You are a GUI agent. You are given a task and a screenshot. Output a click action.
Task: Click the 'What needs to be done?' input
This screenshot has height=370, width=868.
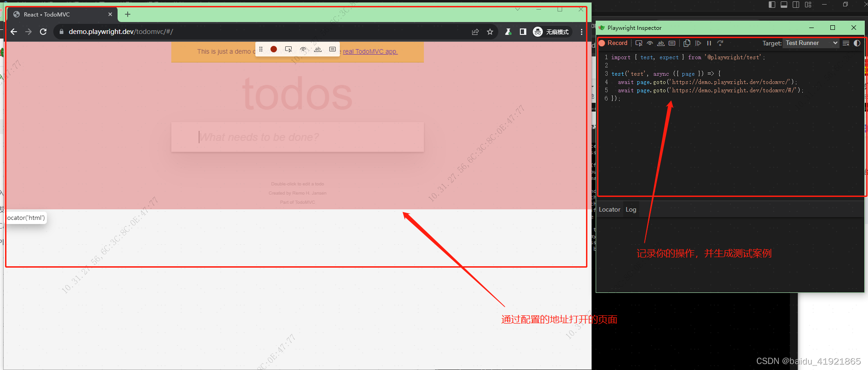(298, 137)
